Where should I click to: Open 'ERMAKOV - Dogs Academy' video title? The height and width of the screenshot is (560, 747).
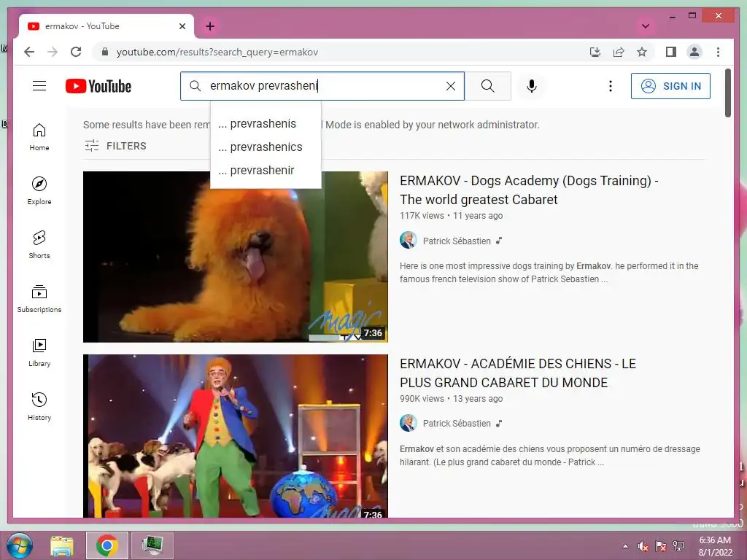click(x=529, y=190)
